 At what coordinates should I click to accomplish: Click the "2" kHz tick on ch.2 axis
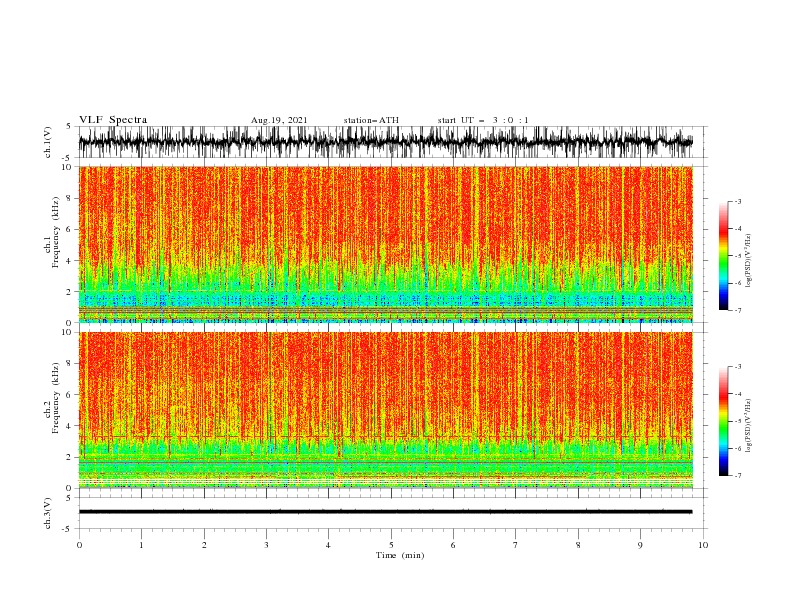pos(71,457)
